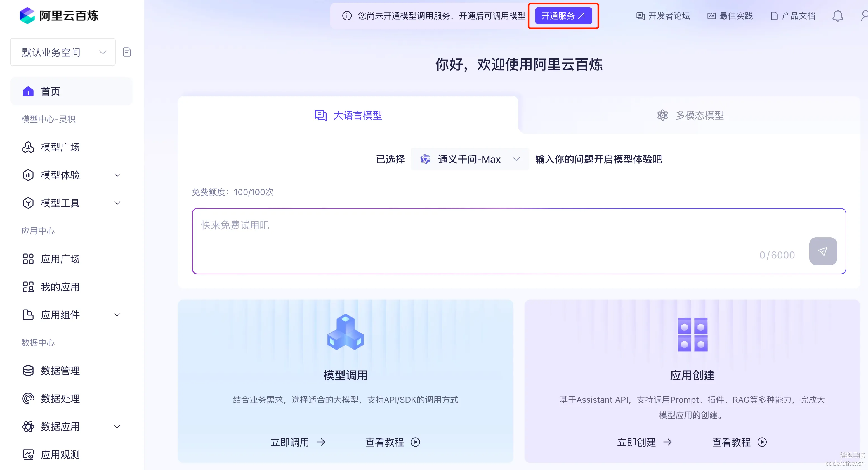Image resolution: width=868 pixels, height=470 pixels.
Task: Expand the 应用组件 submenu chevron
Action: tap(117, 315)
